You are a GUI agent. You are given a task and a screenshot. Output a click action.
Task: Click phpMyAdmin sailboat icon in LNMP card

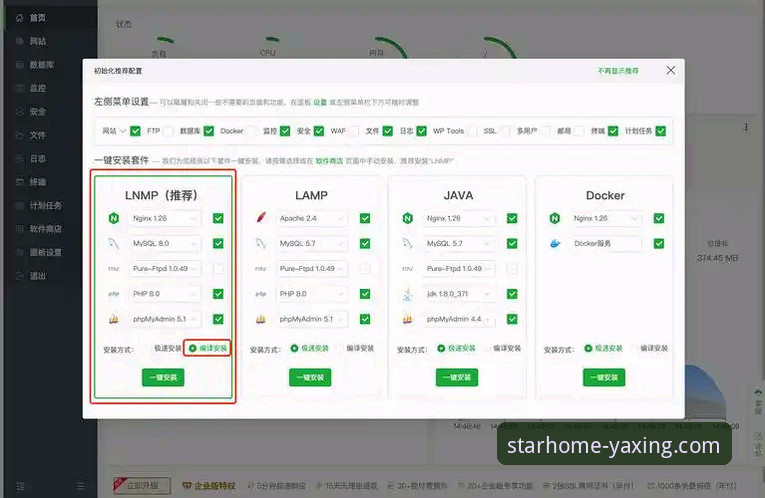coord(114,319)
